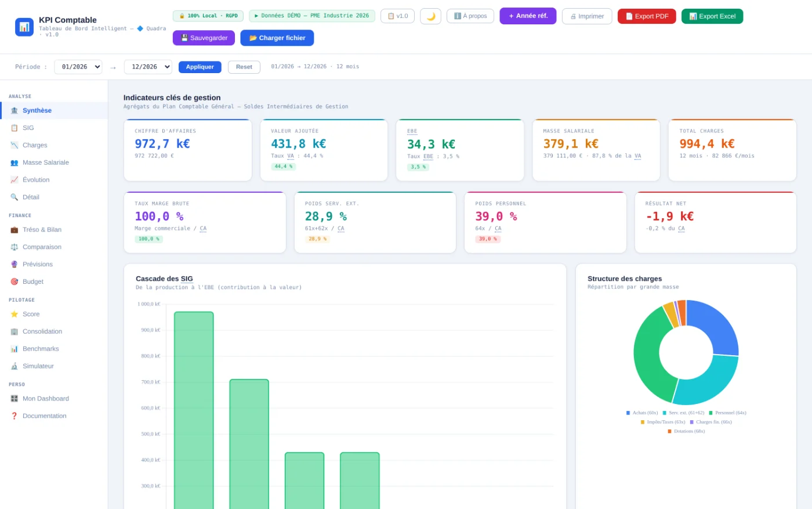812x509 pixels.
Task: Toggle the Impôts/Taxes (63x) legend item
Action: tap(663, 422)
